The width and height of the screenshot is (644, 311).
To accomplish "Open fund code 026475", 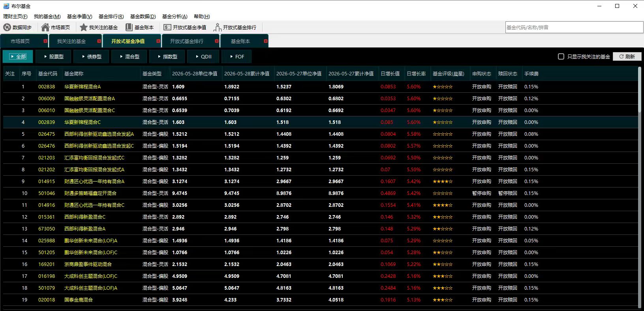I will point(47,134).
